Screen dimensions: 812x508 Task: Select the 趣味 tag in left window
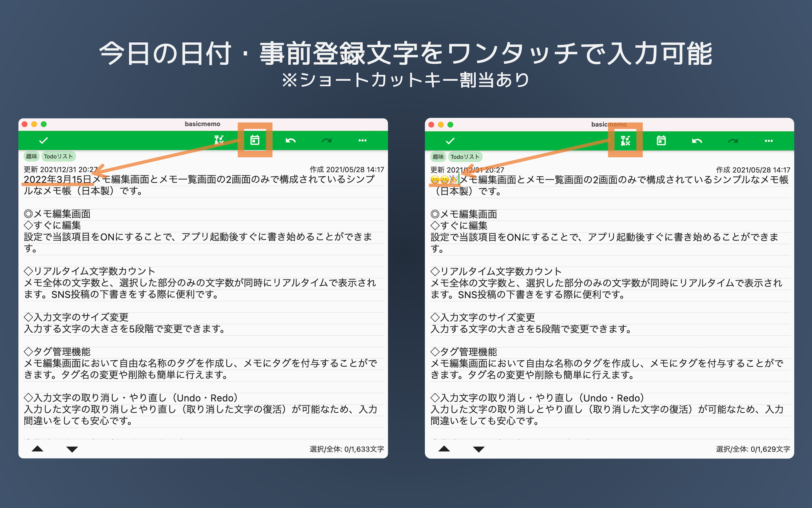32,156
